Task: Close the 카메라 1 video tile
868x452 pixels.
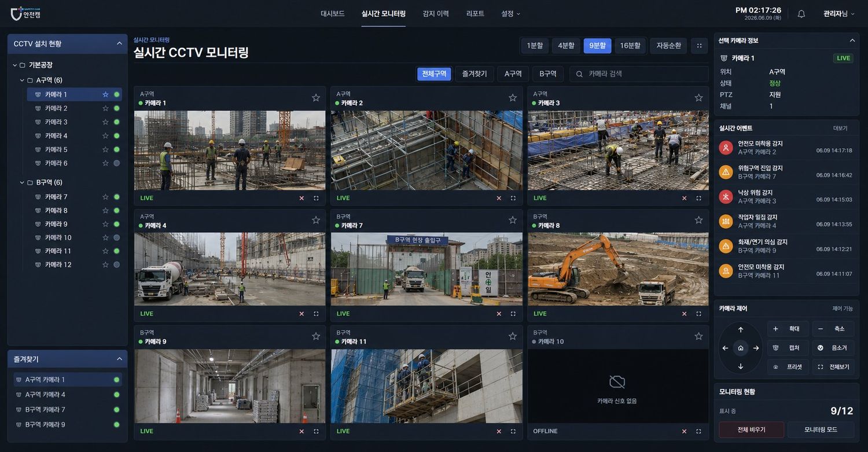Action: point(301,198)
